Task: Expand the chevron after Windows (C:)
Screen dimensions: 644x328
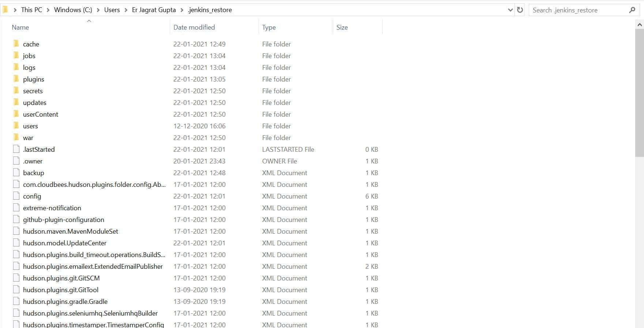Action: click(x=98, y=10)
